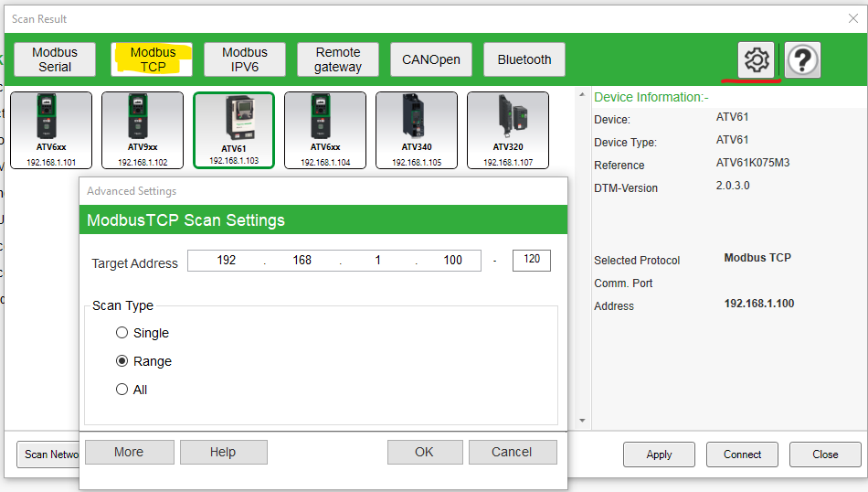Screen dimensions: 868x492
Task: Click the More button in Advanced Settings
Action: [x=129, y=452]
